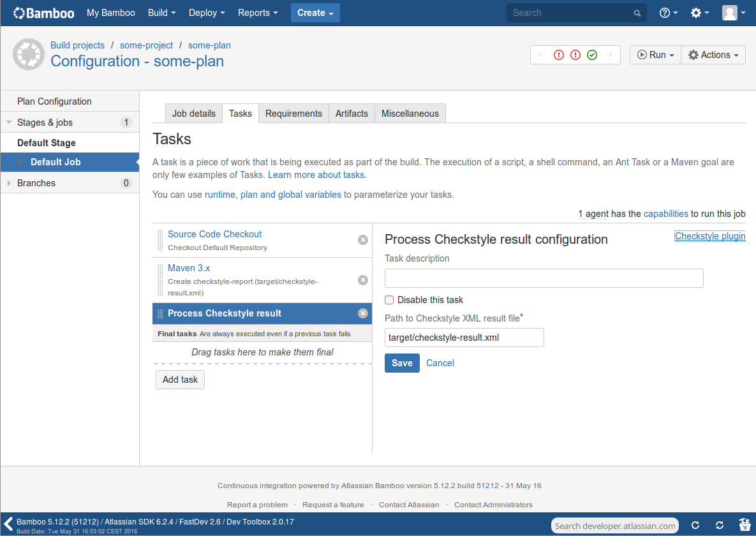Go to previous build arrow
This screenshot has height=536, width=756.
pos(540,55)
